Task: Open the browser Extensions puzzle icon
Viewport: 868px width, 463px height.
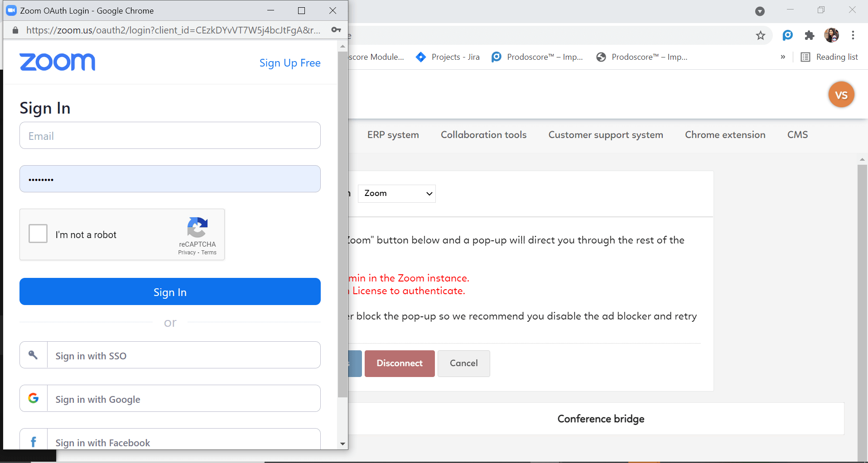Action: 810,35
